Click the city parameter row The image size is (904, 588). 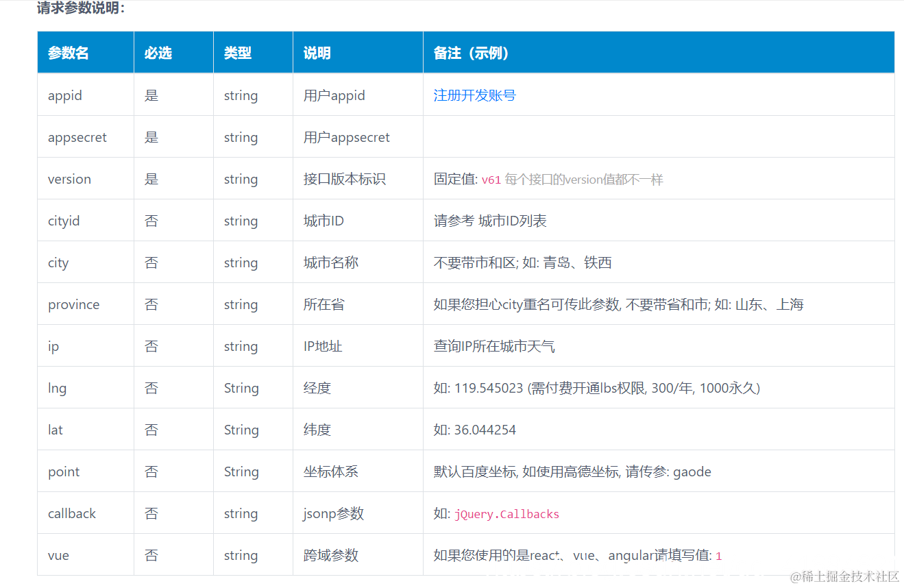click(58, 262)
